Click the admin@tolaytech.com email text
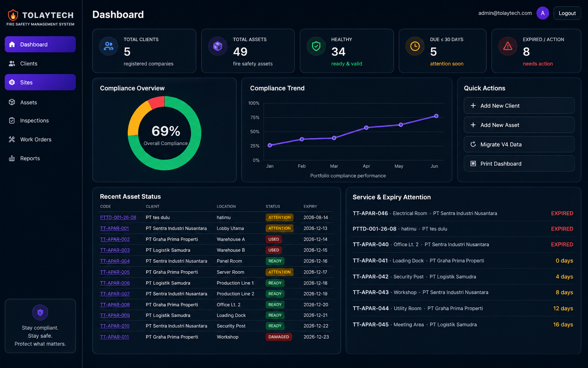The image size is (588, 368). pyautogui.click(x=505, y=13)
